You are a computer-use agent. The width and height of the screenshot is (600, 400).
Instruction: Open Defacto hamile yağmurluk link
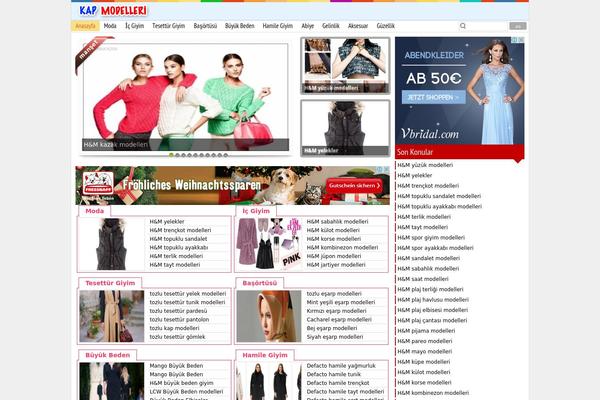coord(341,366)
